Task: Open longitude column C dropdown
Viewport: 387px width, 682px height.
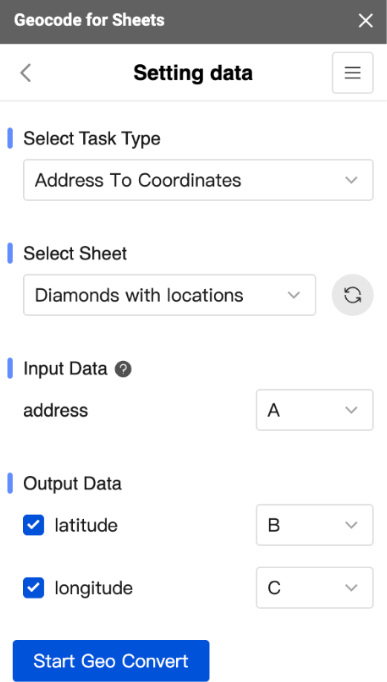Action: click(315, 588)
